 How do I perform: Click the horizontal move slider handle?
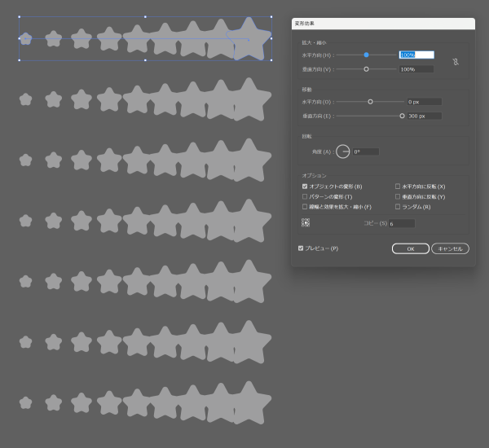click(x=370, y=102)
